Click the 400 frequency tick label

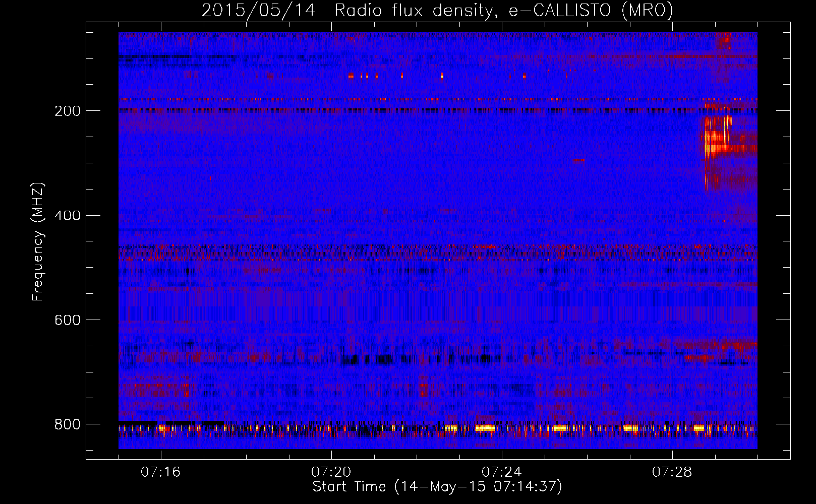(x=68, y=216)
